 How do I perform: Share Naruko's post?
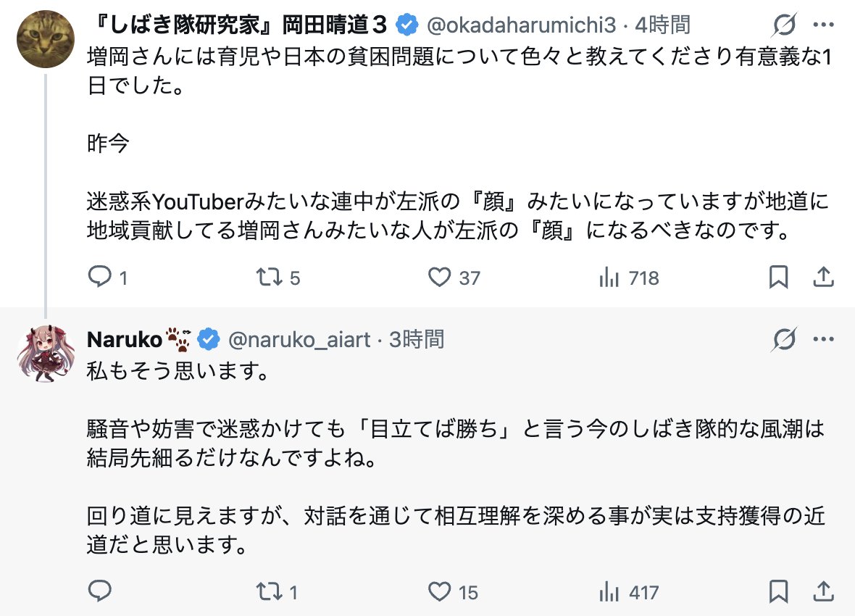click(x=823, y=591)
